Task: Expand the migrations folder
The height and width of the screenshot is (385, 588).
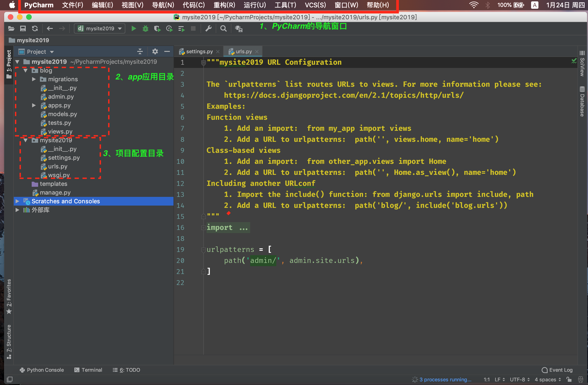Action: [x=34, y=79]
